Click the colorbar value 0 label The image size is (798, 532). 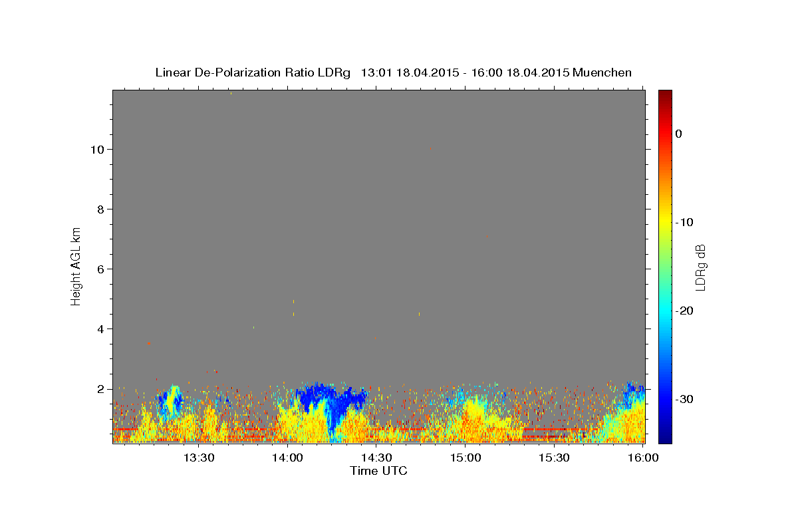[x=678, y=134]
